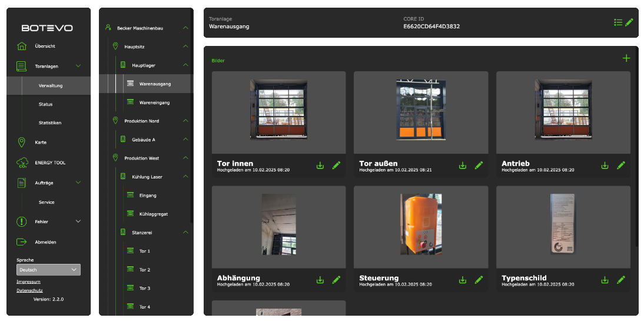
Task: Collapse the Stanzerei tree node
Action: [x=185, y=233]
